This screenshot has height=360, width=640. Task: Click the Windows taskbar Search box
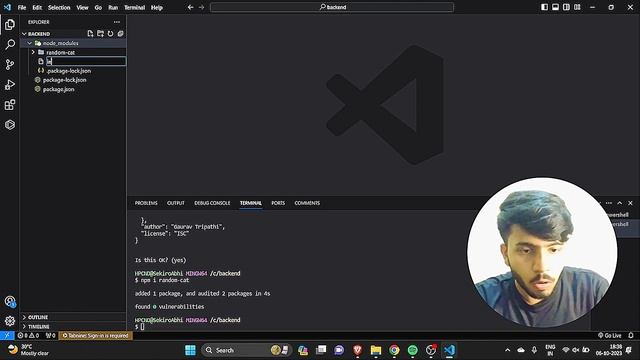click(246, 350)
